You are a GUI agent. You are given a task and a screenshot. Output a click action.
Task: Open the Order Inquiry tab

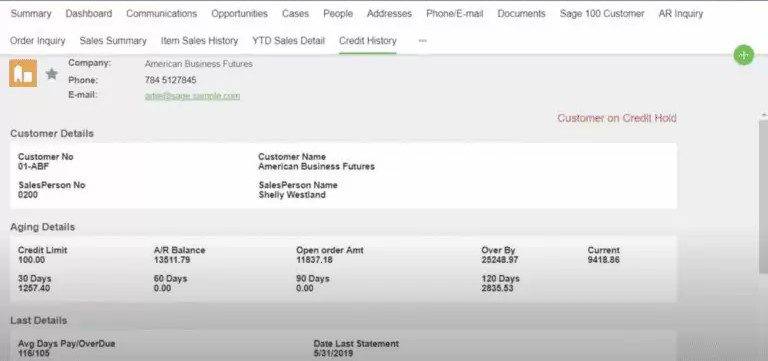(x=38, y=41)
